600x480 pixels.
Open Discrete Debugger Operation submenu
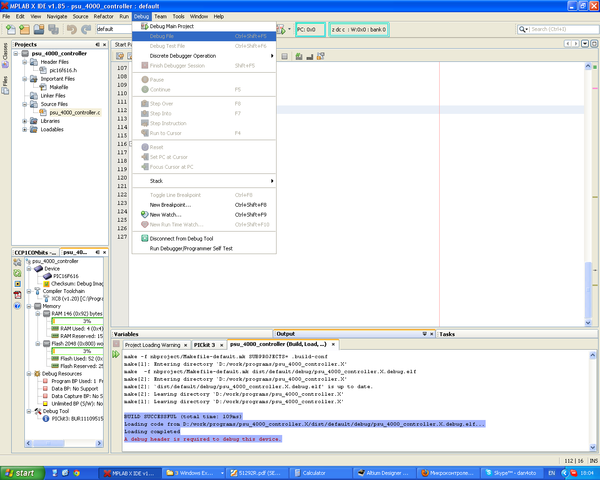point(204,56)
